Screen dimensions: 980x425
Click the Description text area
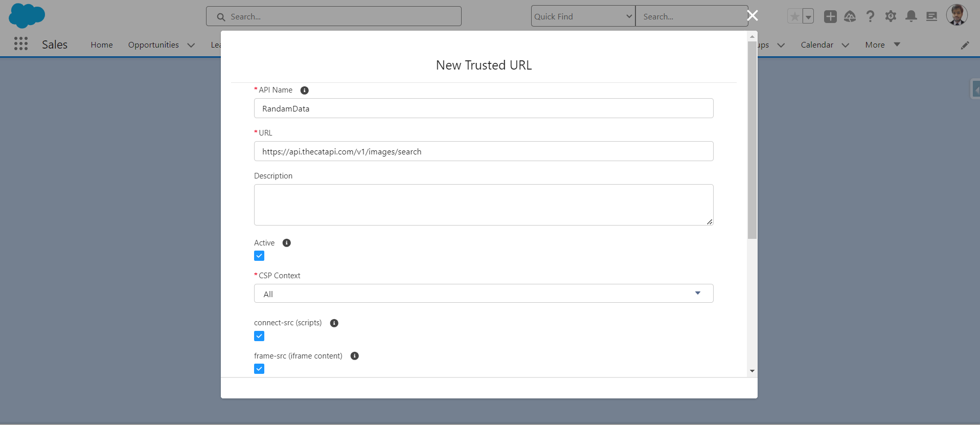[x=484, y=205]
